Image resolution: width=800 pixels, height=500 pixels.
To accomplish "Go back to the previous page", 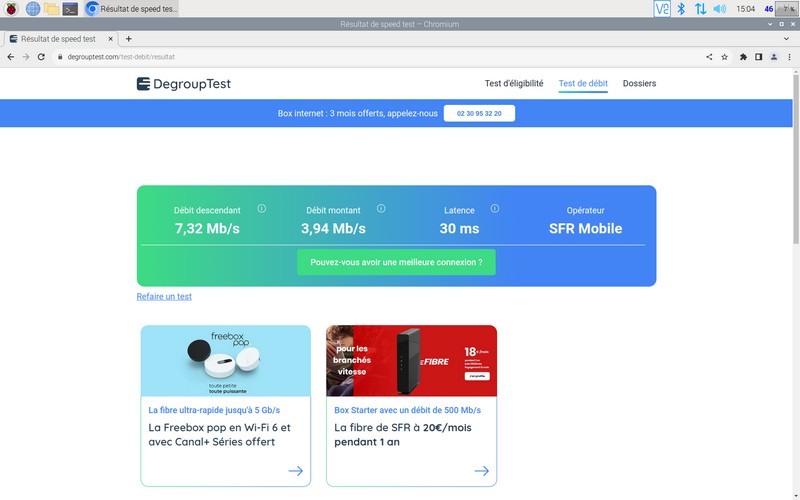I will tap(11, 57).
